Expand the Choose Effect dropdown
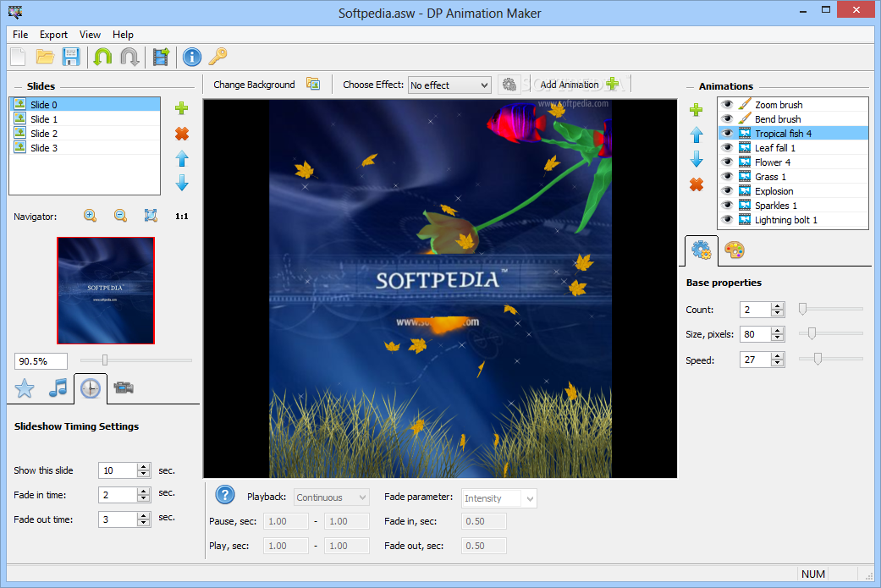This screenshot has height=588, width=881. (x=449, y=85)
